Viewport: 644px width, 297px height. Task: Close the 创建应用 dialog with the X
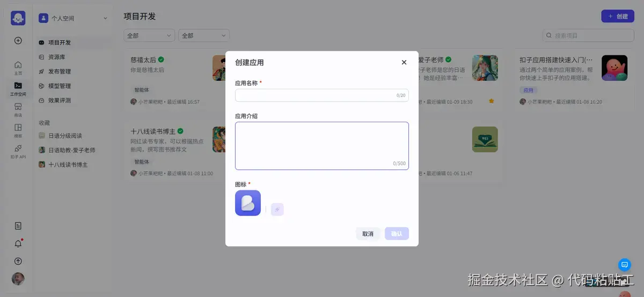coord(404,62)
